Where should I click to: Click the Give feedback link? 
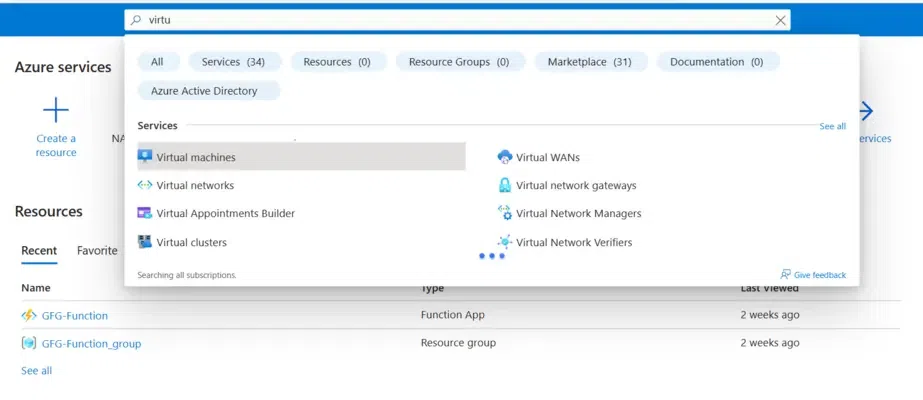(x=819, y=275)
